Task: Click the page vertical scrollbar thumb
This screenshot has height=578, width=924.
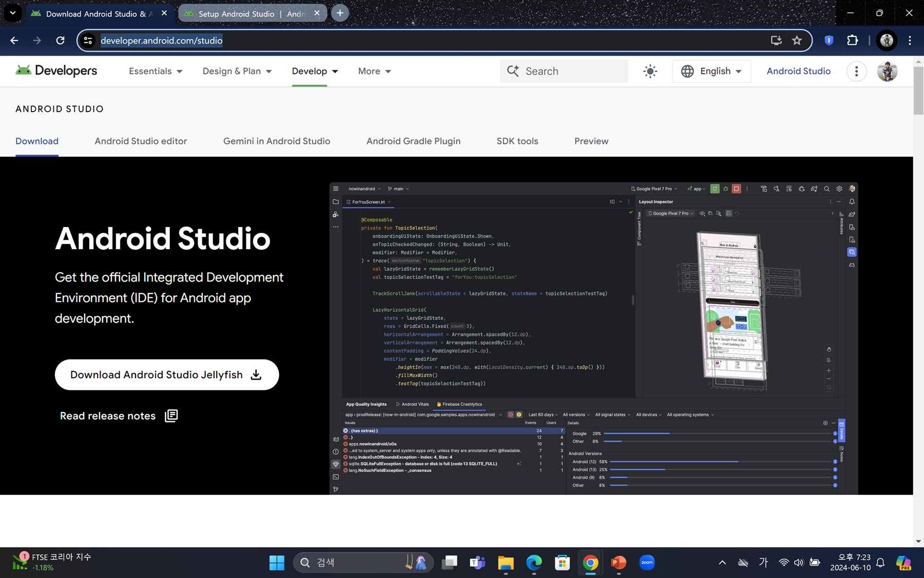Action: 918,90
